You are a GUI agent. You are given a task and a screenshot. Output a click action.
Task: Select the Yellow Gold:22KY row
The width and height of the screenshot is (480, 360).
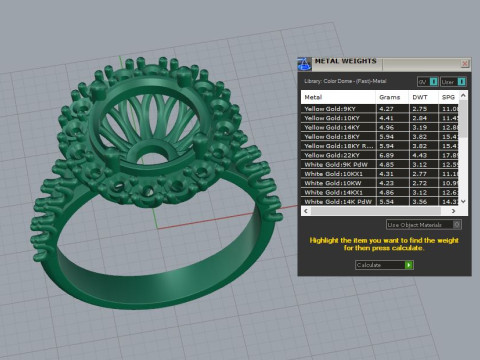tap(380, 155)
